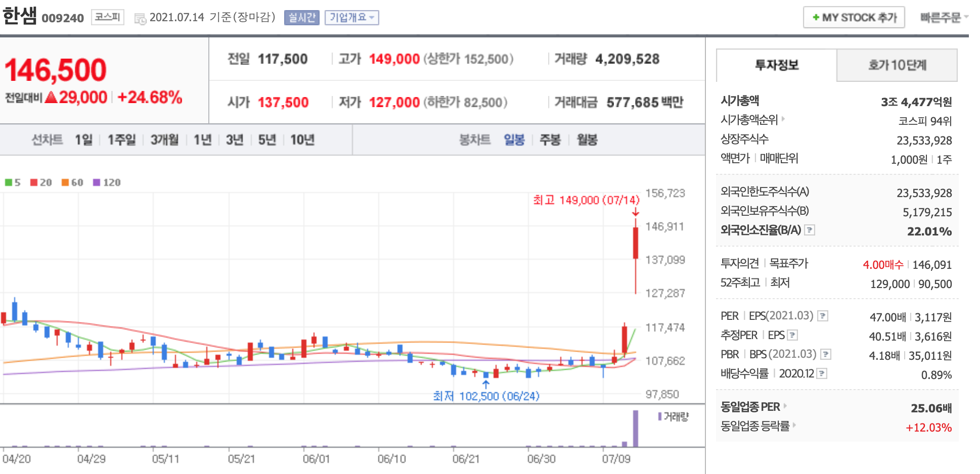Viewport: 980px width, 474px height.
Task: Select the 3년 line chart period
Action: (235, 139)
